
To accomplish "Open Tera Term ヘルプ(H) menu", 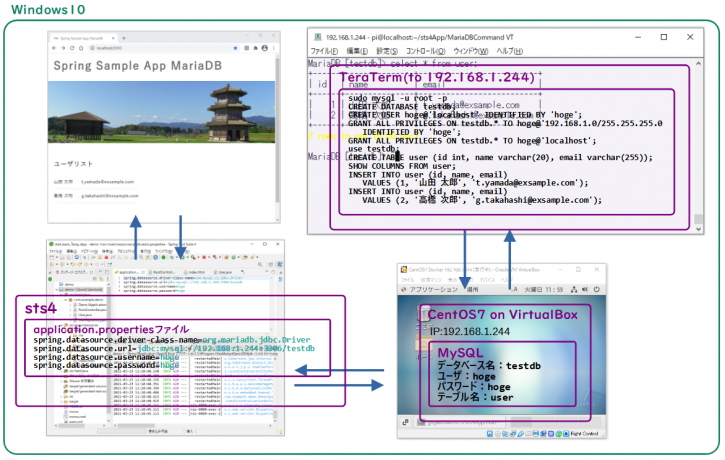I will click(510, 51).
